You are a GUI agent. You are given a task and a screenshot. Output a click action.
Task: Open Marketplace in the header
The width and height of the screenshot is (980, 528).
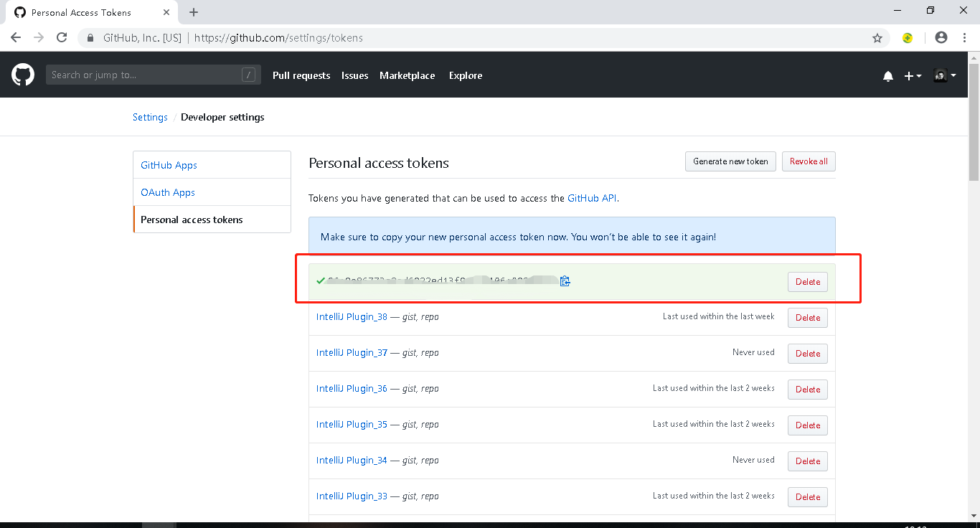click(x=407, y=75)
